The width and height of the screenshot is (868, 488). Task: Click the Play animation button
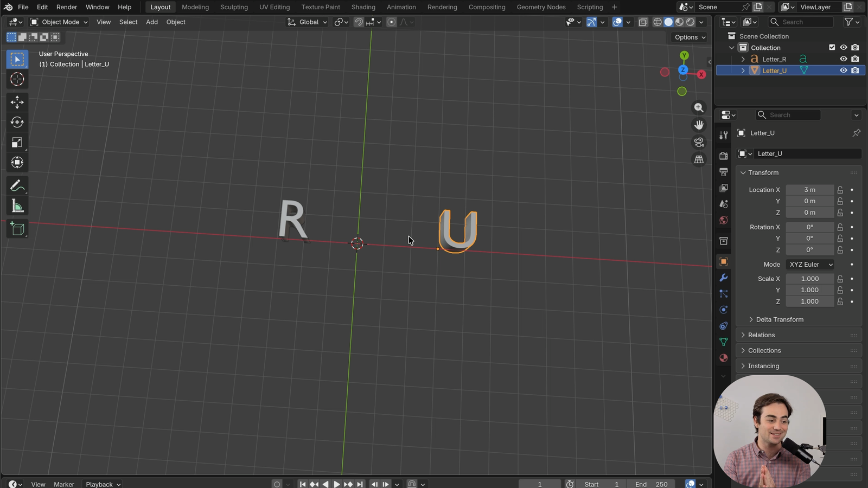pyautogui.click(x=336, y=484)
